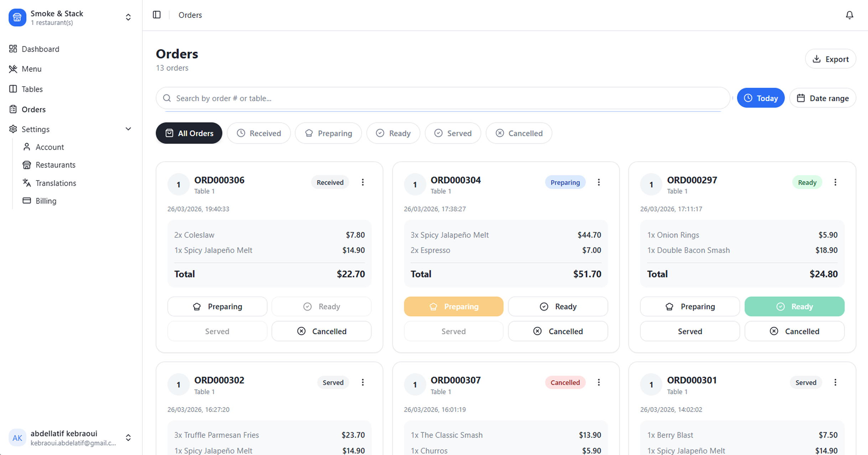This screenshot has width=868, height=455.
Task: Go to Billing settings
Action: point(46,201)
